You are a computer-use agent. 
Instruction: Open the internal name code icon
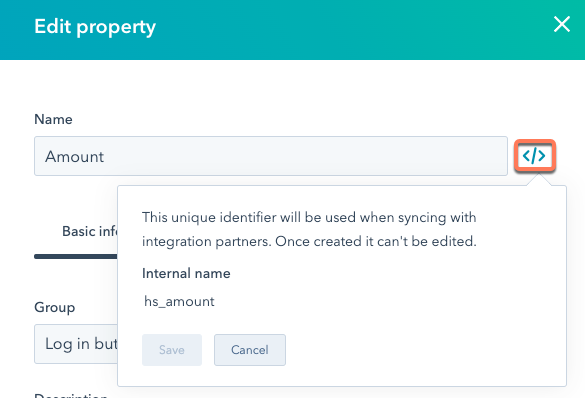(535, 156)
